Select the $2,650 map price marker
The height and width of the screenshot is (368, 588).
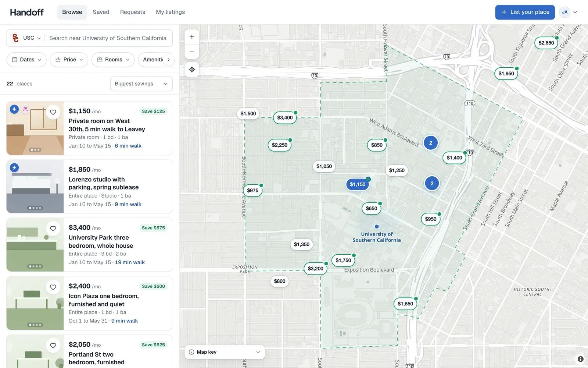tap(546, 43)
